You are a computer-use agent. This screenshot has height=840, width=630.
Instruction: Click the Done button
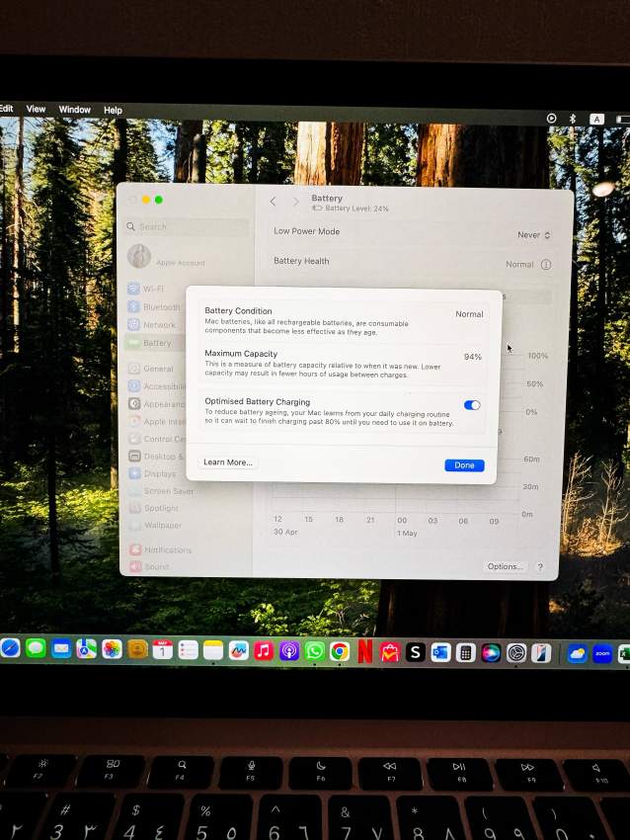coord(464,465)
